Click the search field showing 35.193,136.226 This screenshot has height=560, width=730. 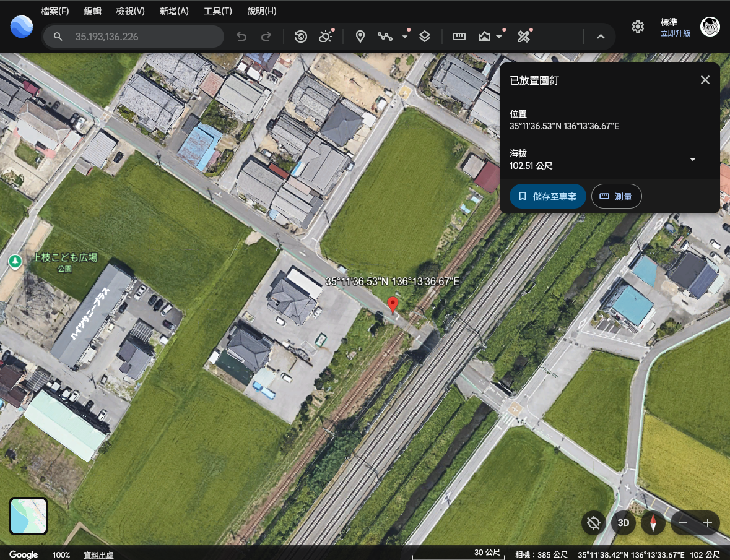[134, 37]
